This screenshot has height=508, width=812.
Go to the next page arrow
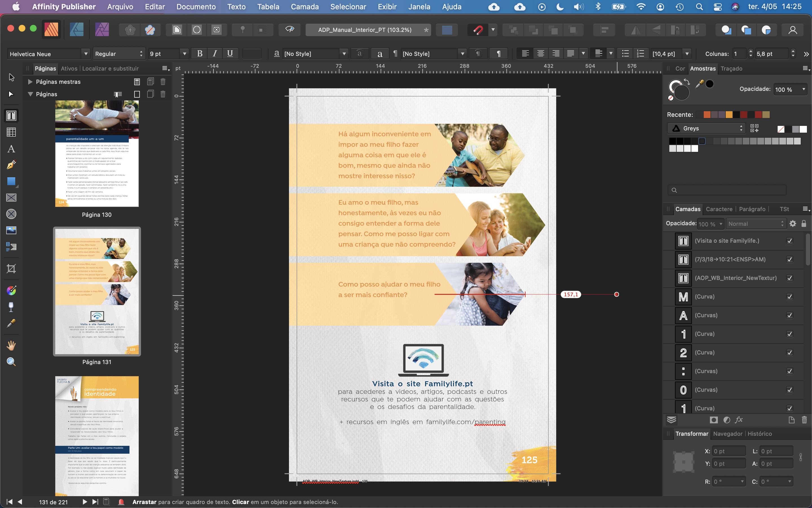pos(85,502)
